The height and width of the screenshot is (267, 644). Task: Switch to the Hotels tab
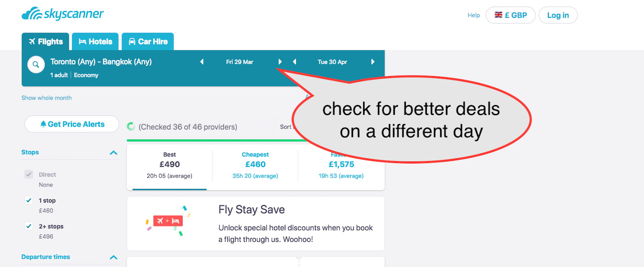click(95, 42)
